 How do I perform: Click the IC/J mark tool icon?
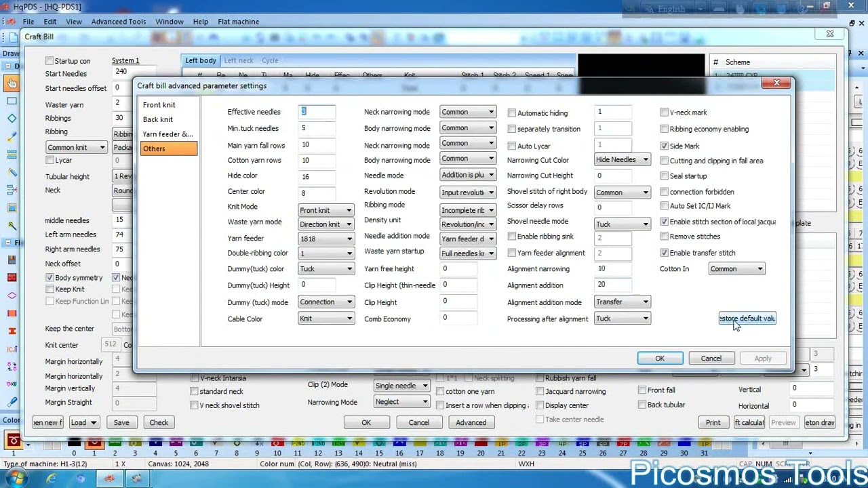click(x=12, y=348)
